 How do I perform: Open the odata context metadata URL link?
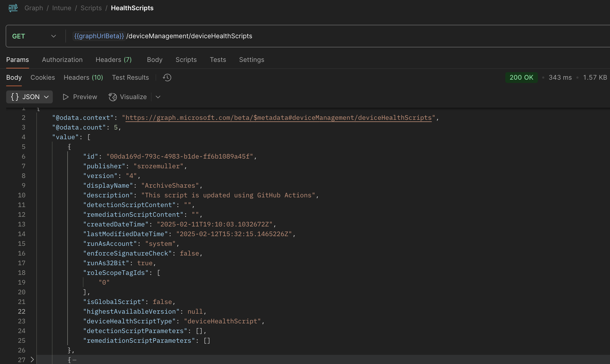[279, 118]
